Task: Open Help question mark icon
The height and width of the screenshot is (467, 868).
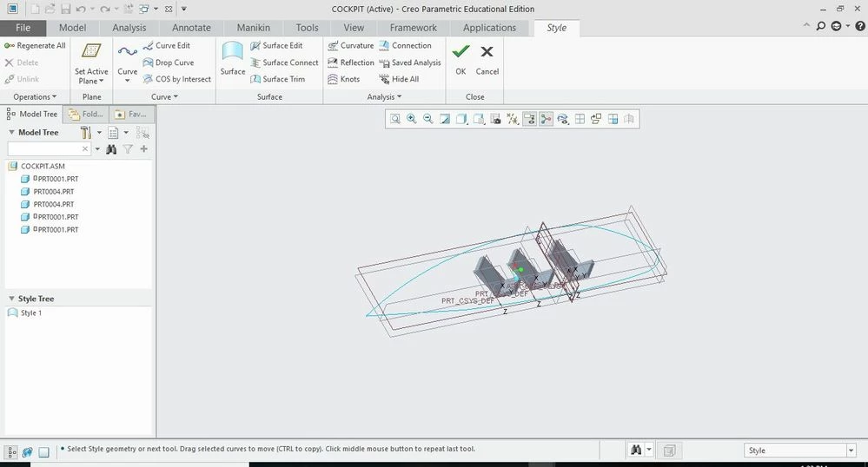Action: (860, 26)
